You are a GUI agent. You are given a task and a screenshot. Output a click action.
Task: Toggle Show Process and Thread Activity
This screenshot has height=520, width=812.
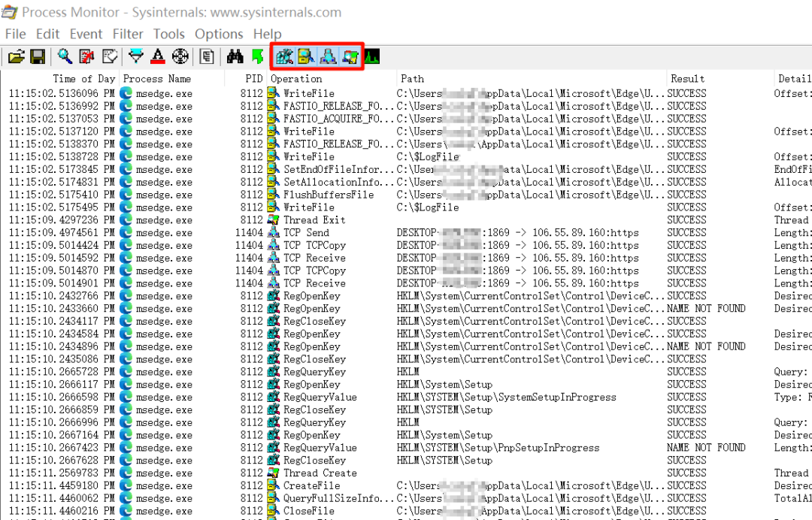349,56
